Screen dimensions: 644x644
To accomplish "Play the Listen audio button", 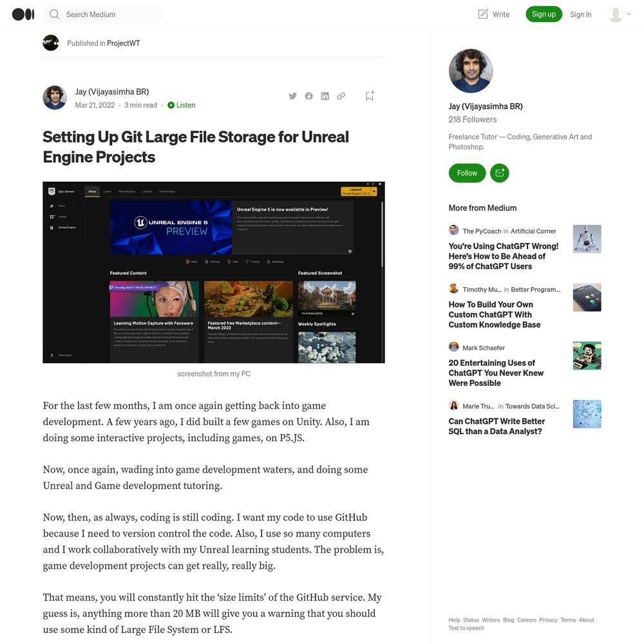I will point(182,105).
